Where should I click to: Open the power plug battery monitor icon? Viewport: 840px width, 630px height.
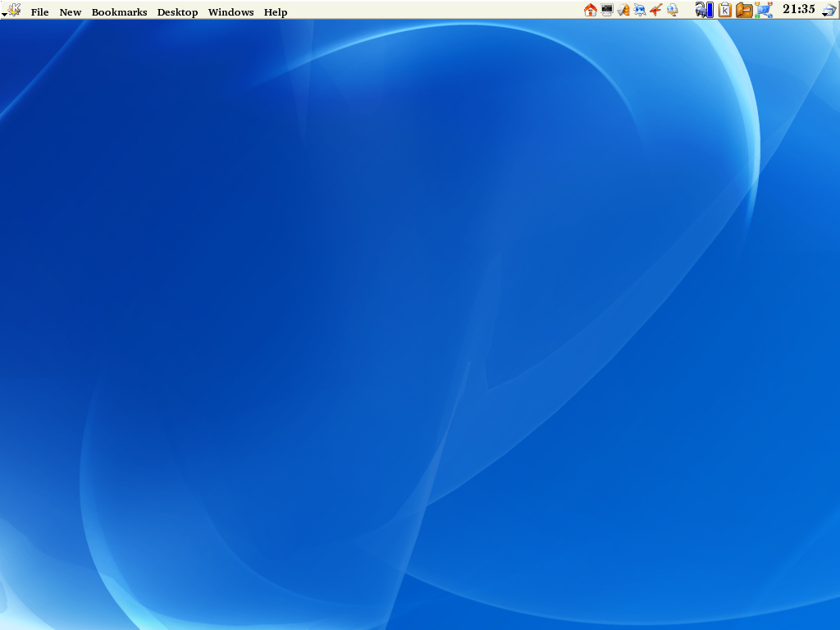[704, 10]
